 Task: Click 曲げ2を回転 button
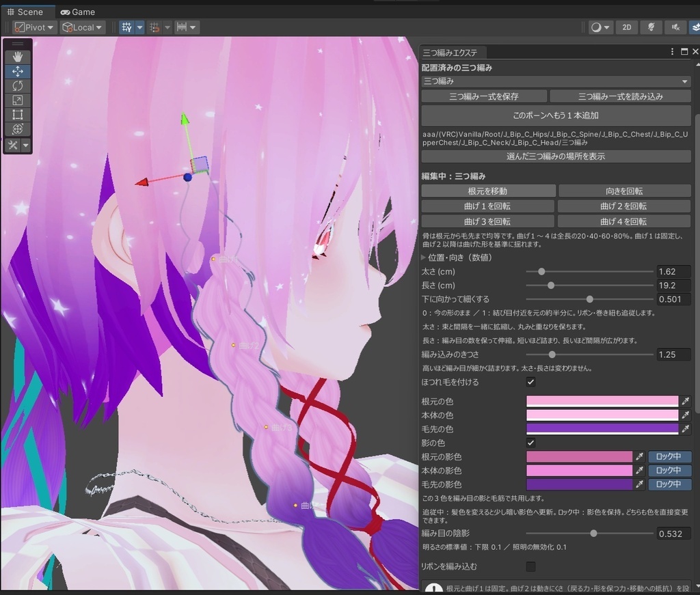click(x=623, y=206)
